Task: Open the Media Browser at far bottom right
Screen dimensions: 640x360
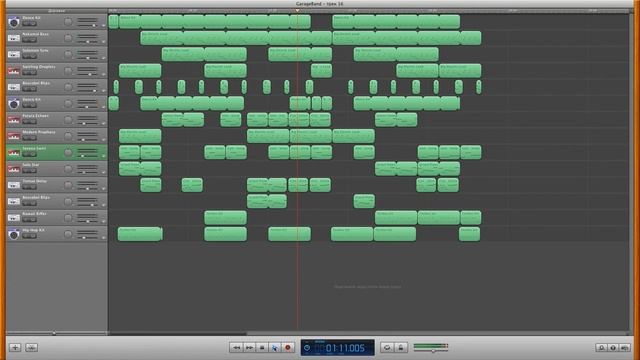Action: (624, 347)
